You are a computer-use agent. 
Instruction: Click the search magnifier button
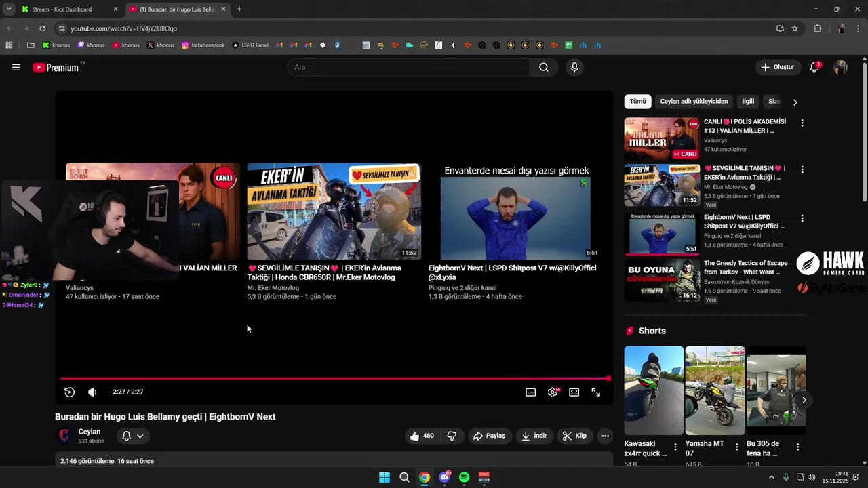point(544,67)
